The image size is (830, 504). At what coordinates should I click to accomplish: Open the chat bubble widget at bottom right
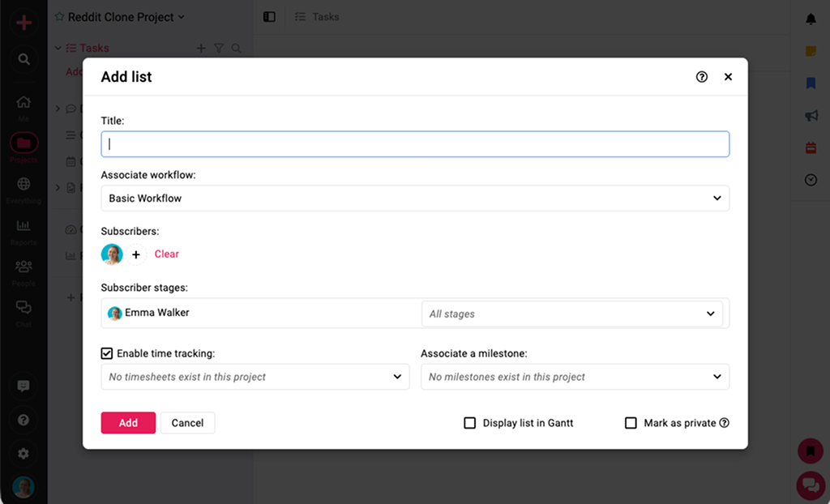(811, 485)
